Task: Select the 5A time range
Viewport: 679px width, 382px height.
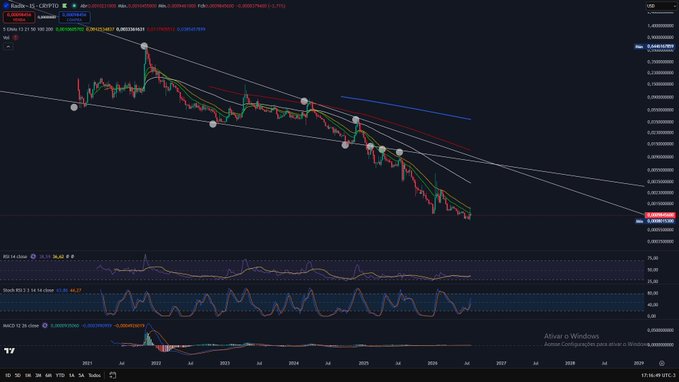Action: [x=81, y=375]
